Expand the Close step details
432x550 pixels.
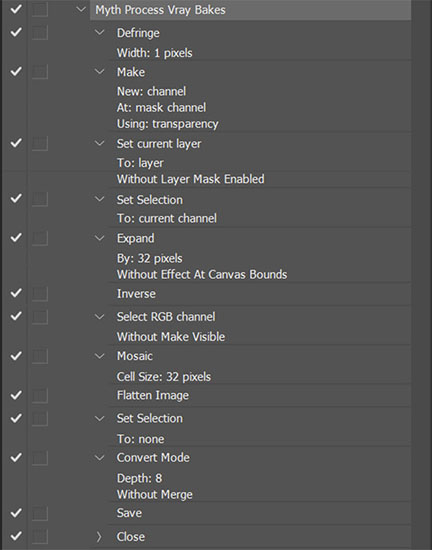pos(99,537)
